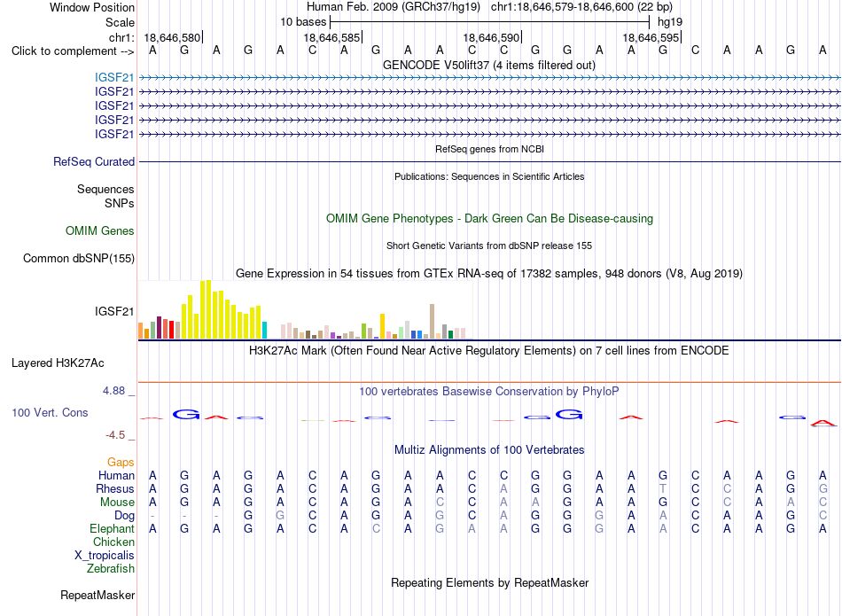
Task: Open "100 vertebrates Basewise Conservation by PhyloP" title
Action: (x=489, y=392)
